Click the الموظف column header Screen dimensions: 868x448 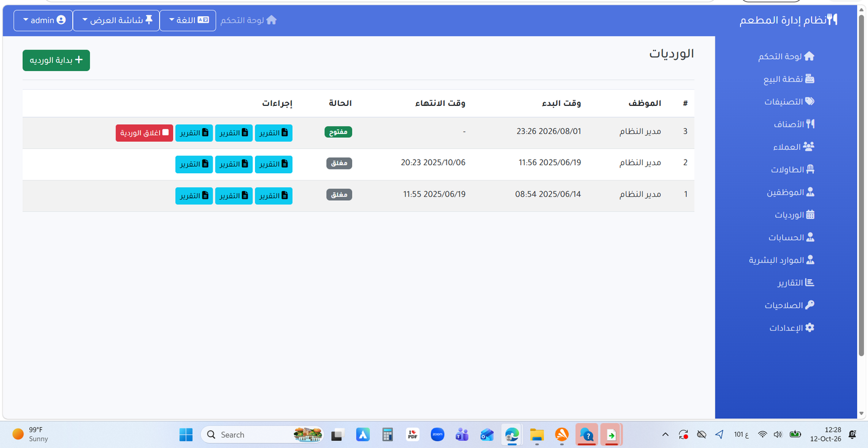645,103
